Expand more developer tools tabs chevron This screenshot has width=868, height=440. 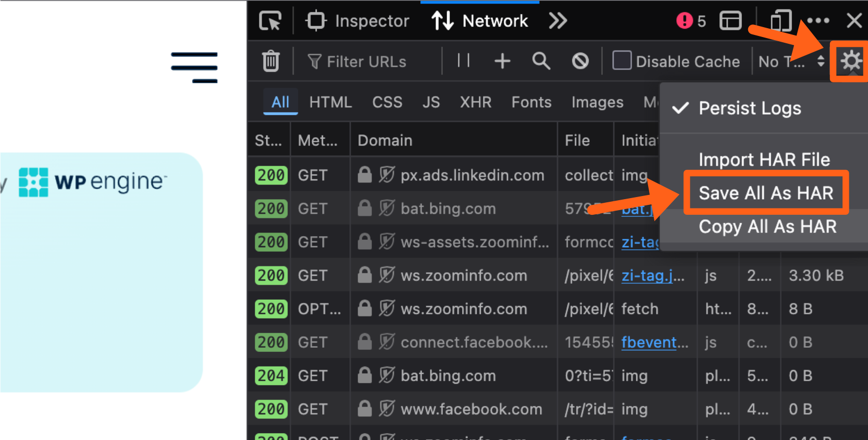[557, 21]
